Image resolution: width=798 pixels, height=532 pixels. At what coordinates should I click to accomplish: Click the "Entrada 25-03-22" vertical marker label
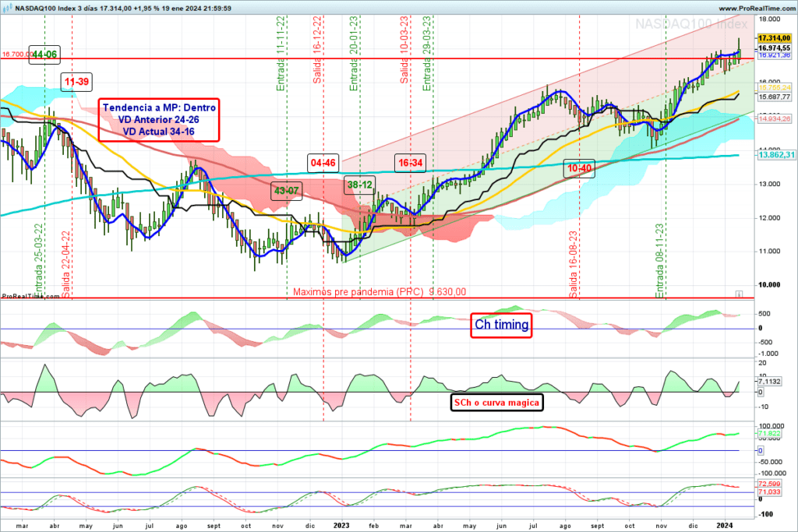pyautogui.click(x=39, y=261)
